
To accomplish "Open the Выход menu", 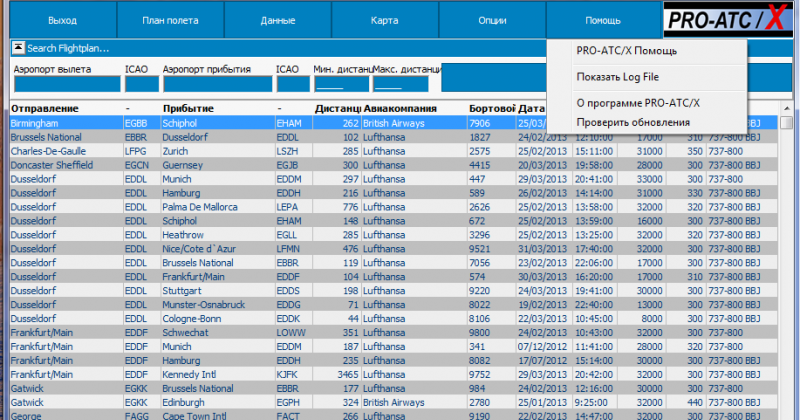I will (x=63, y=20).
